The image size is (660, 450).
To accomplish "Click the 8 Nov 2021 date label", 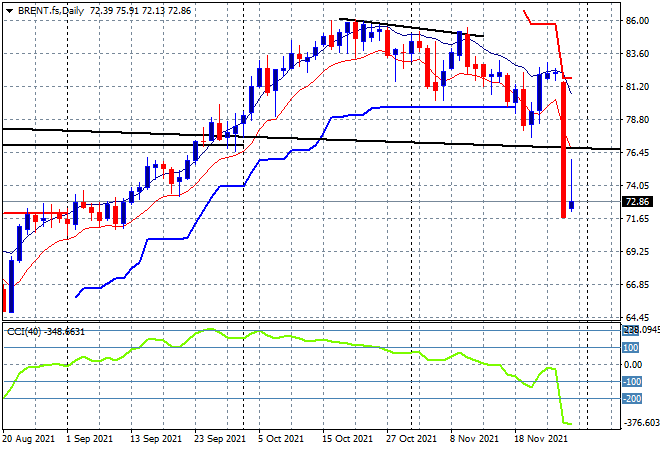I will [x=474, y=439].
